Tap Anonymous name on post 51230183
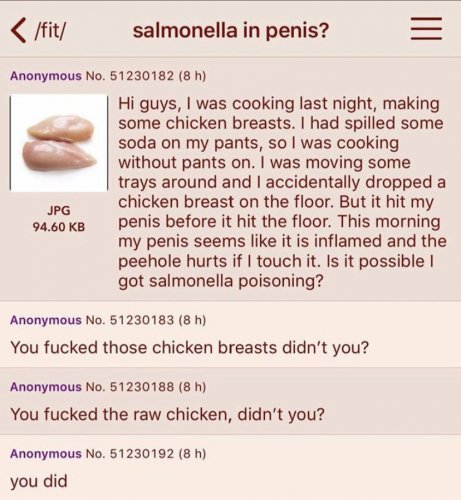This screenshot has width=461, height=500. coord(46,320)
